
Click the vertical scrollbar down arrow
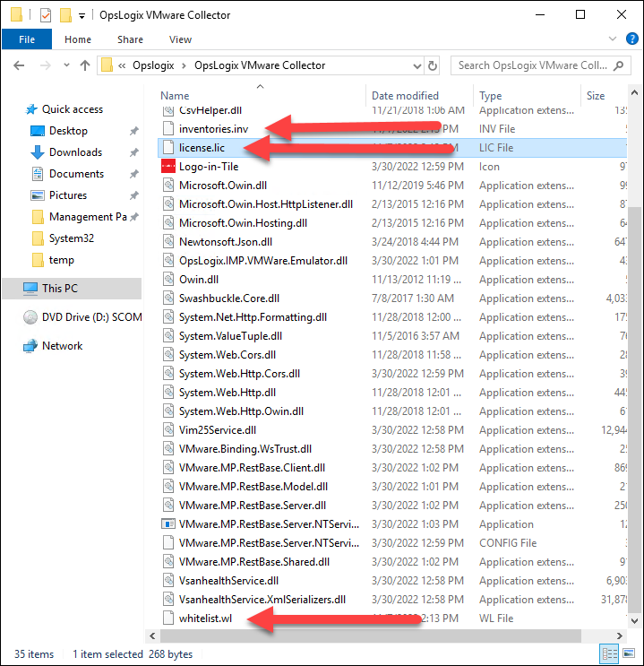(x=634, y=620)
